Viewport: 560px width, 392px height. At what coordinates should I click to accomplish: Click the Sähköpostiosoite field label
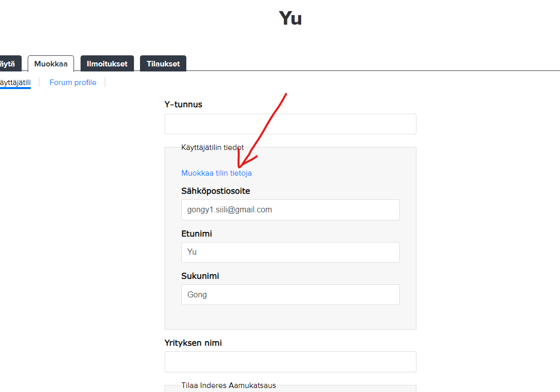[216, 191]
